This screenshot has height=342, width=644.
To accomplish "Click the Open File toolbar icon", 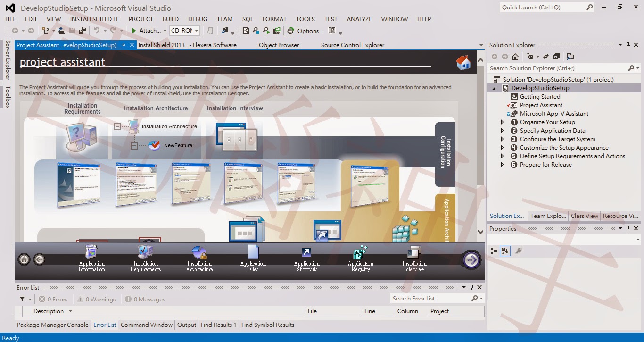I will coord(63,31).
